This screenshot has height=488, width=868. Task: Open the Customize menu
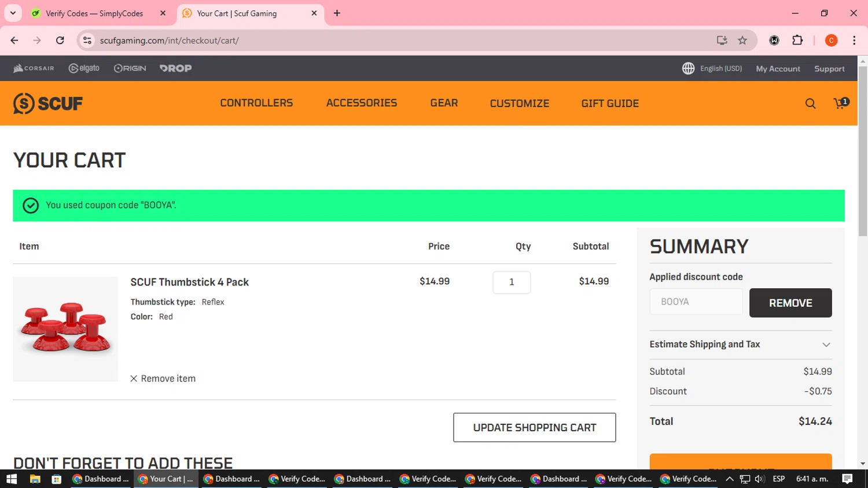coord(520,104)
